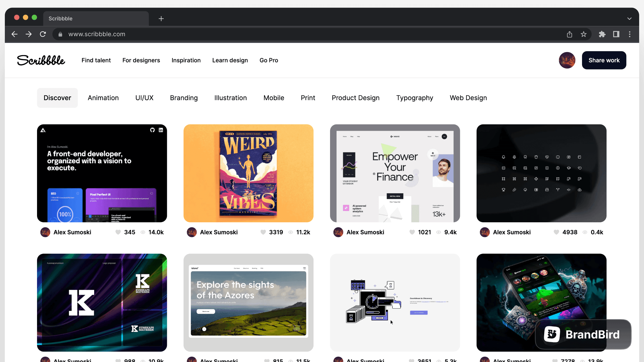Viewport: 644px width, 362px height.
Task: Switch to the UI/UX category
Action: click(x=144, y=98)
